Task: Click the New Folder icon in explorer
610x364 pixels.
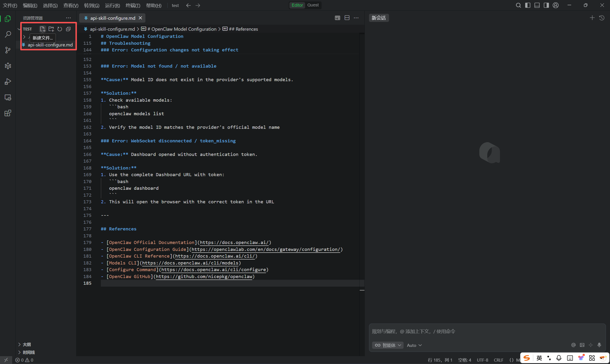Action: 51,29
